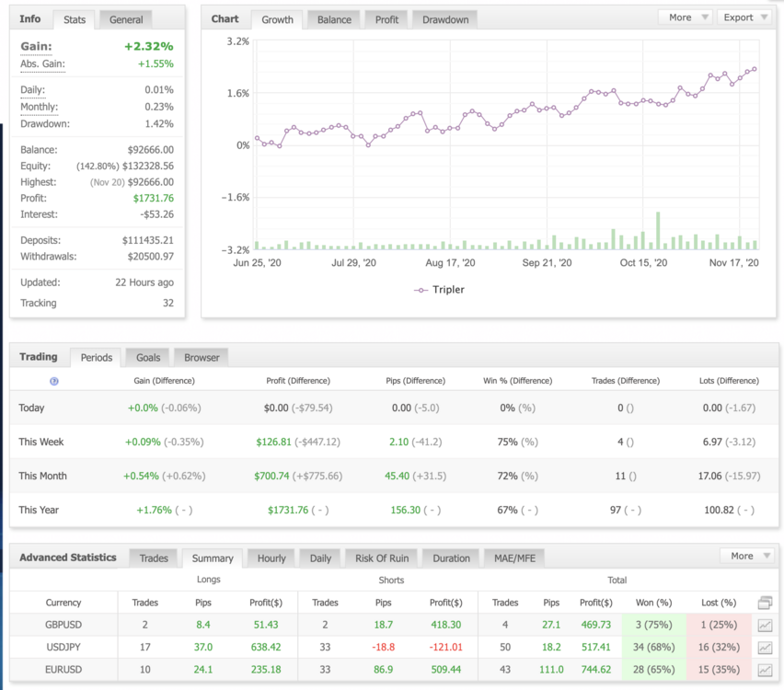784x690 pixels.
Task: Click the Monthly label
Action: [x=39, y=107]
